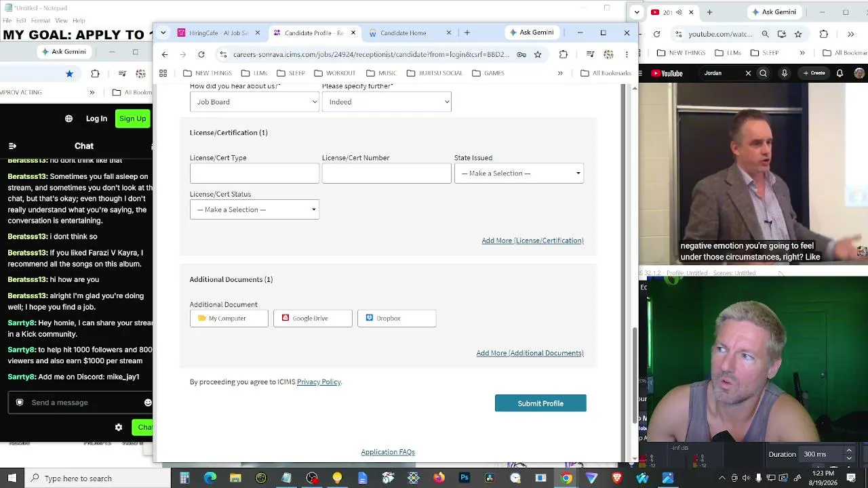Open the 'Please specify further' Indeed dropdown
The width and height of the screenshot is (868, 488).
click(387, 102)
